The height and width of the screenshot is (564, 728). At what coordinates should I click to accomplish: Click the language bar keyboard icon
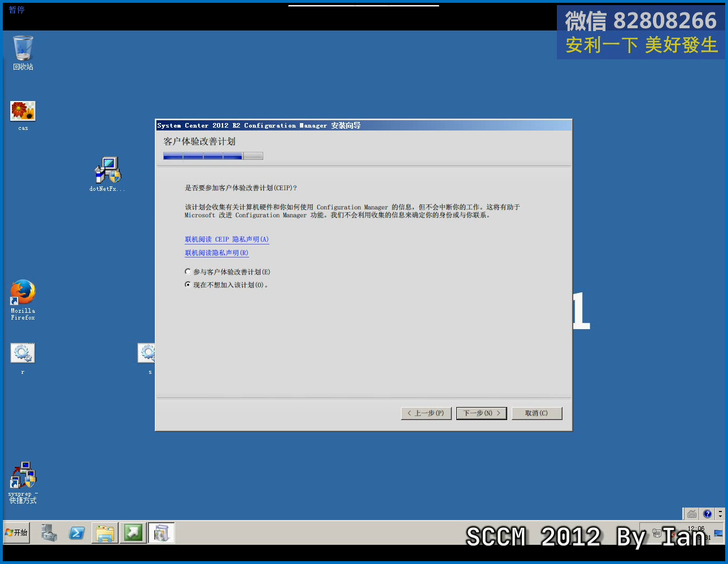(x=692, y=514)
